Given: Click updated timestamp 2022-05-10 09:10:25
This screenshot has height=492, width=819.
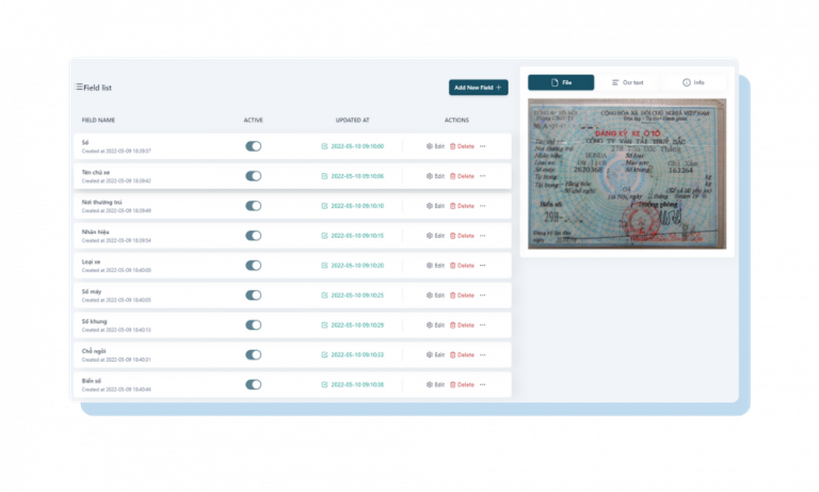Looking at the screenshot, I should click(357, 295).
